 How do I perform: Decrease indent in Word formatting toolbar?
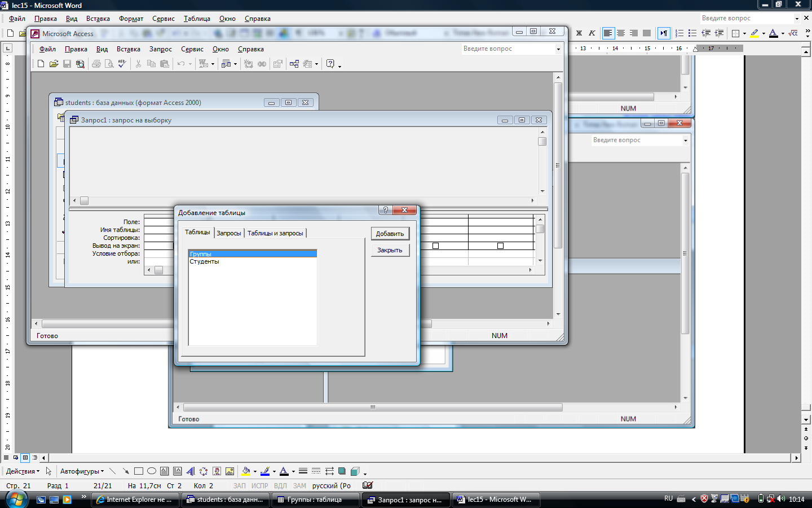click(706, 33)
